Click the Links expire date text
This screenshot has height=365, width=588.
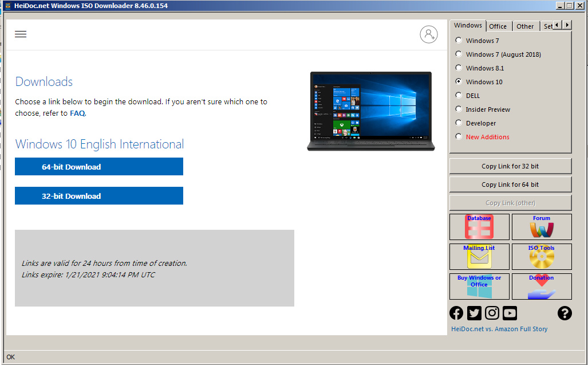88,275
